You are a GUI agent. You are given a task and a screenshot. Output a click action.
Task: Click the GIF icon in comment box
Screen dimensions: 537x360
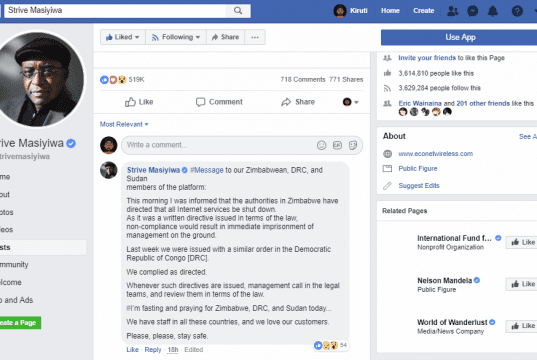(337, 145)
